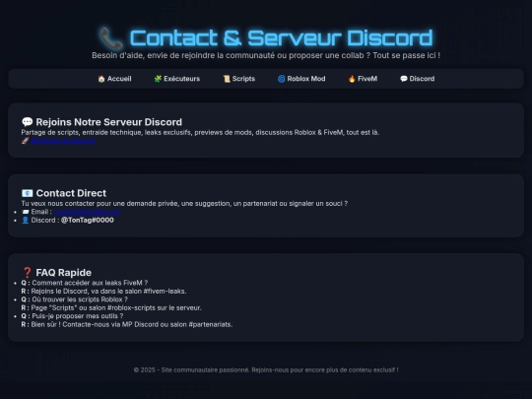Click the telephone icon in the page title

point(111,38)
